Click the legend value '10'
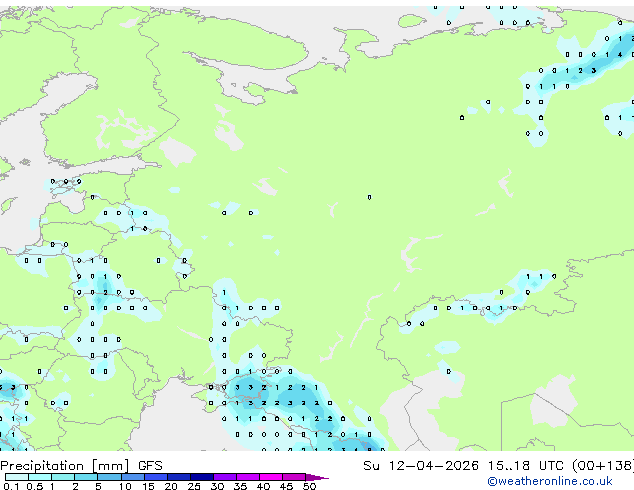 [x=125, y=486]
